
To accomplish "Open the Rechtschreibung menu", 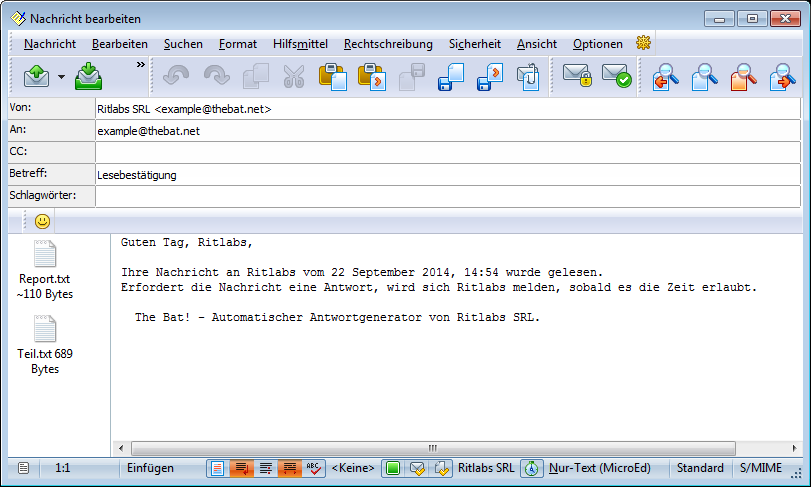I will coord(388,44).
